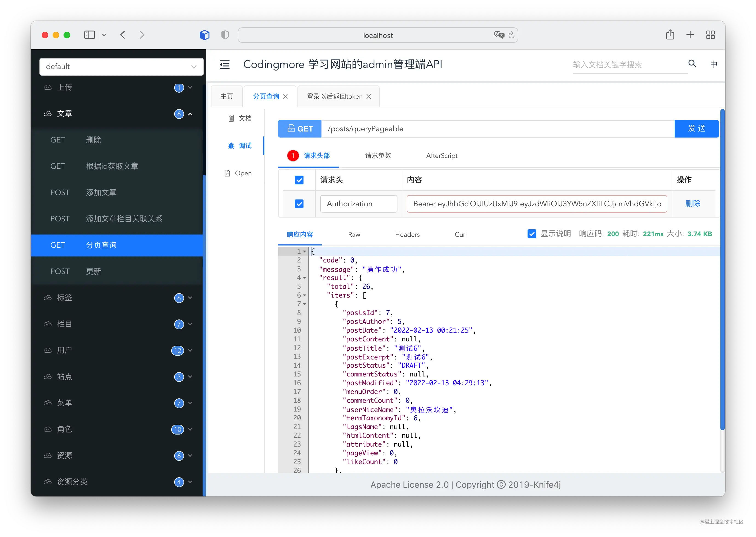Expand the 角色 API group
This screenshot has width=756, height=537.
click(x=118, y=430)
